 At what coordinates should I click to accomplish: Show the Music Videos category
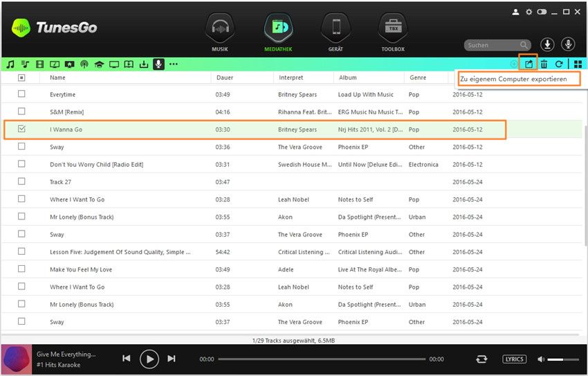point(55,64)
